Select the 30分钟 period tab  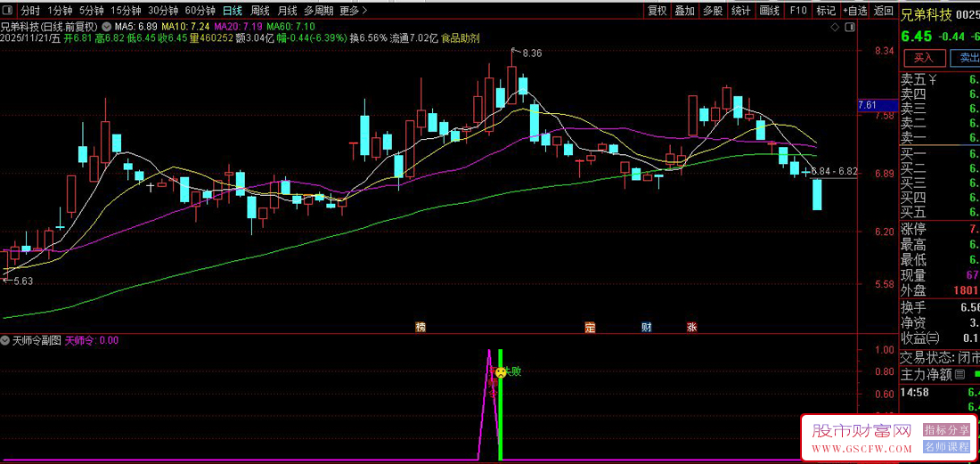(x=162, y=11)
